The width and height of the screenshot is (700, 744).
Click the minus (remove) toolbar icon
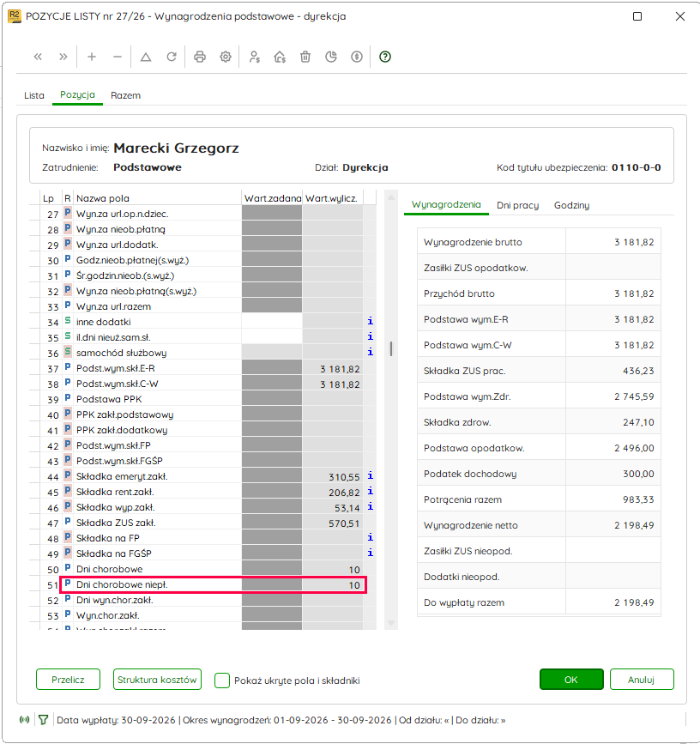coord(118,57)
